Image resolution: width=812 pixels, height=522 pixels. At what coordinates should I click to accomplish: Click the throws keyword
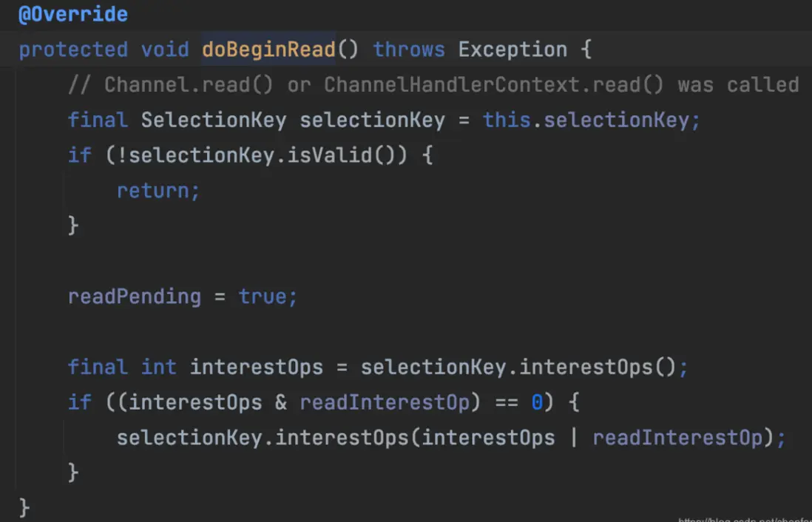pyautogui.click(x=408, y=50)
